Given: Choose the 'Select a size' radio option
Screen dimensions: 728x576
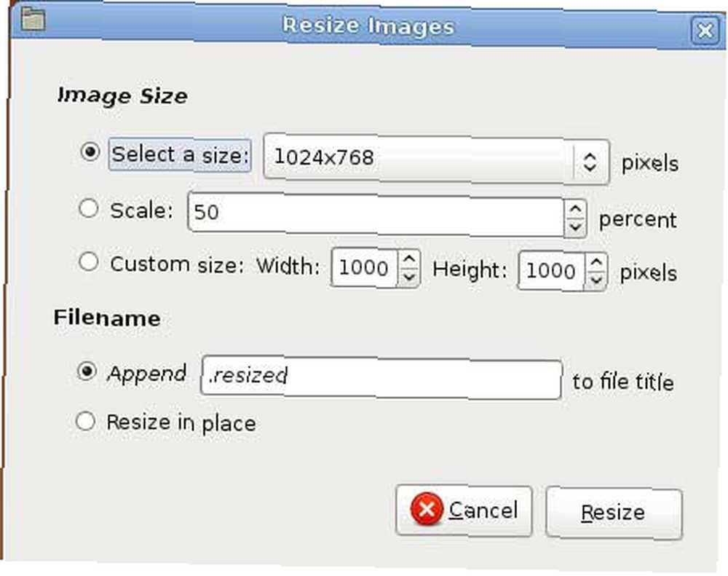Looking at the screenshot, I should [x=90, y=151].
